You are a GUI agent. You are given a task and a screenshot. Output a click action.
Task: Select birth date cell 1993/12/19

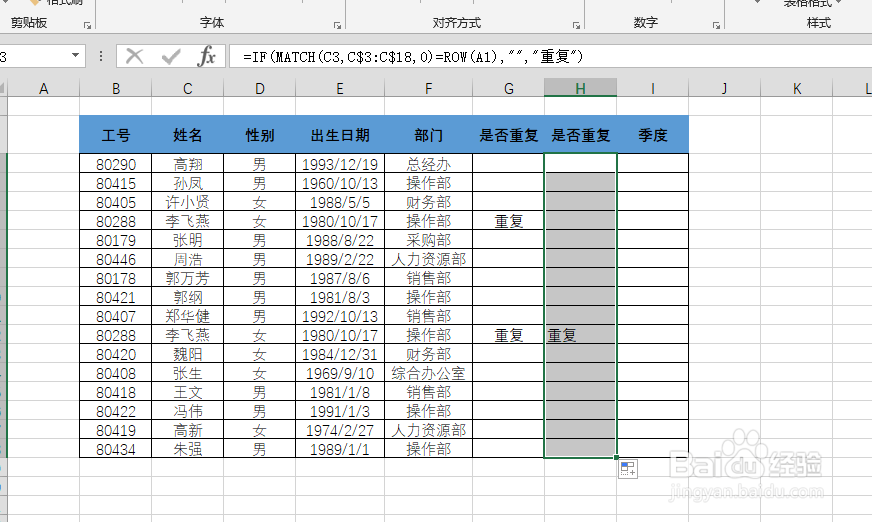pos(340,164)
